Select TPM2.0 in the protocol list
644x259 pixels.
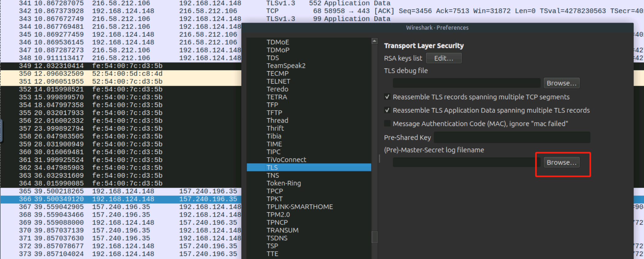click(309, 214)
